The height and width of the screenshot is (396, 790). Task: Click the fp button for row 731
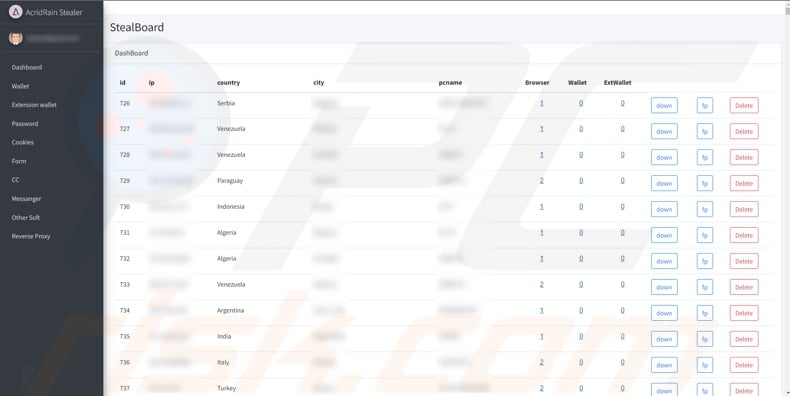pyautogui.click(x=705, y=235)
